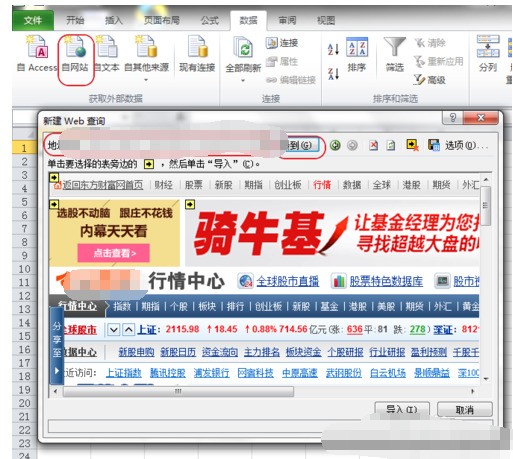This screenshot has height=459, width=513.
Task: Sort descending with the Z-A icon
Action: click(333, 74)
